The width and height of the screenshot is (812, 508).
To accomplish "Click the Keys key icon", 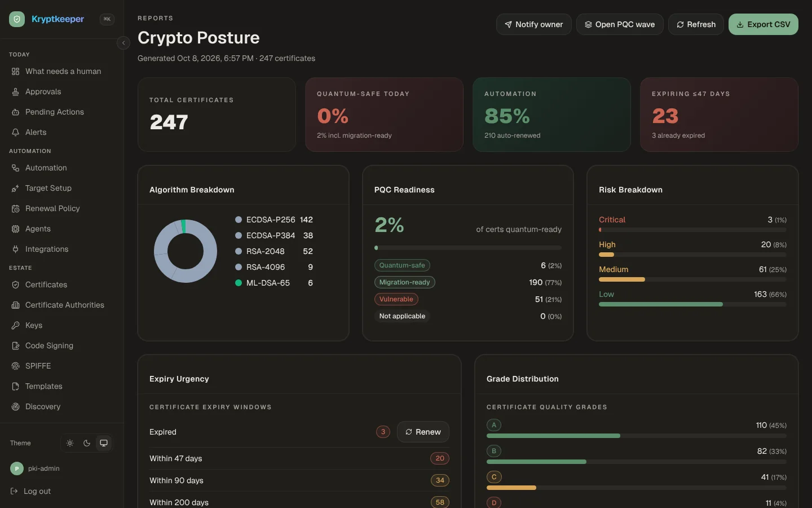I will [x=15, y=325].
